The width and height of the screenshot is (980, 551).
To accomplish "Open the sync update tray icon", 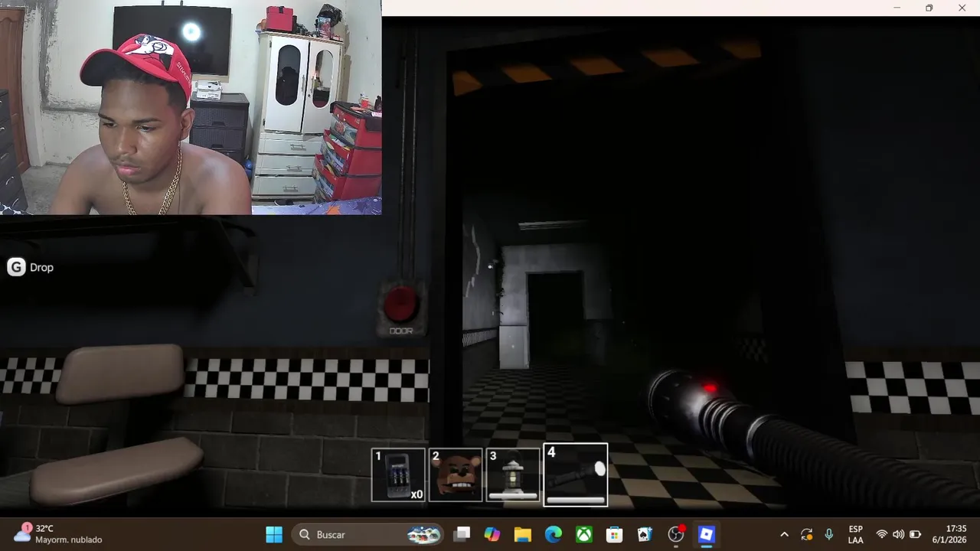I will click(x=806, y=534).
